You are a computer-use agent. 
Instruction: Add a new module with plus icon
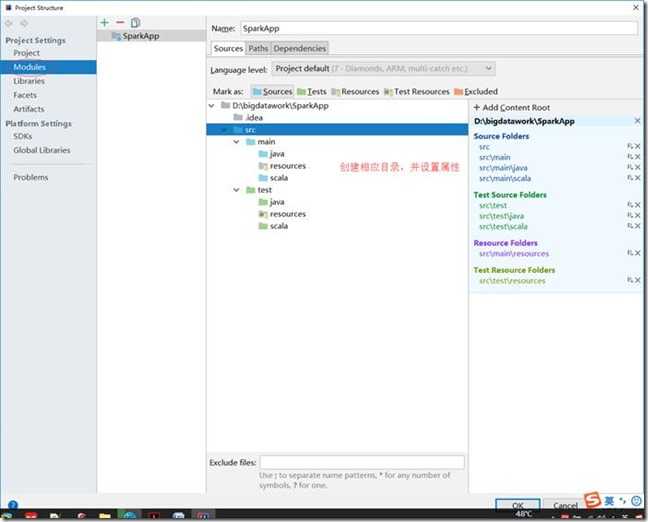click(105, 22)
